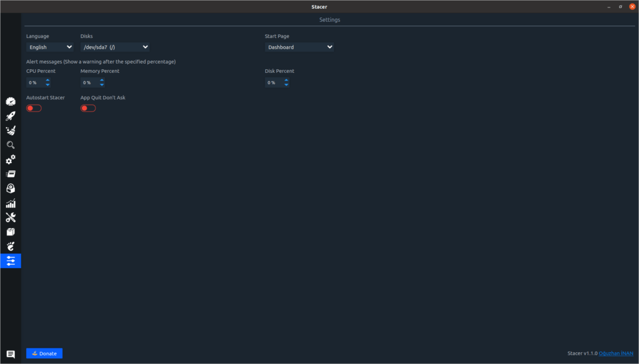Click the App Quit Don't Ask label
Viewport: 639px width, 364px height.
pyautogui.click(x=103, y=98)
